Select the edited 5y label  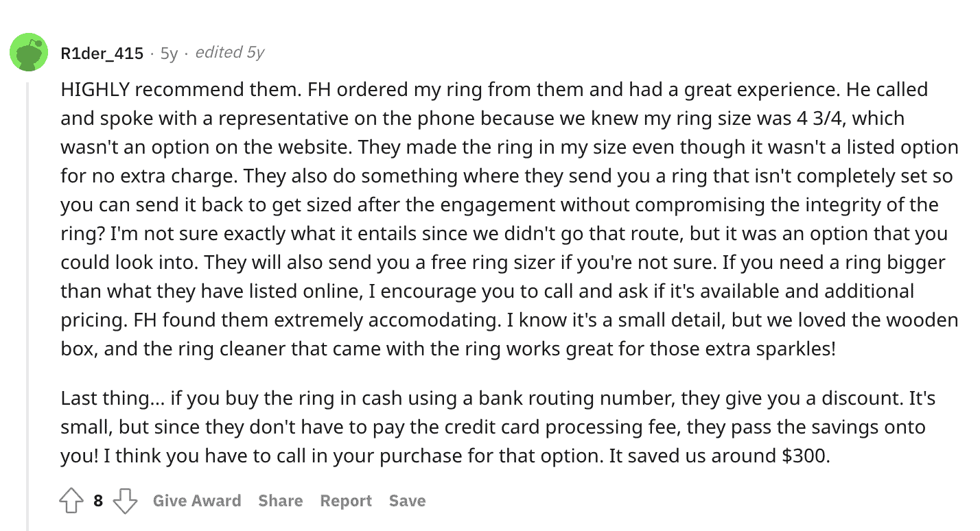(x=231, y=52)
